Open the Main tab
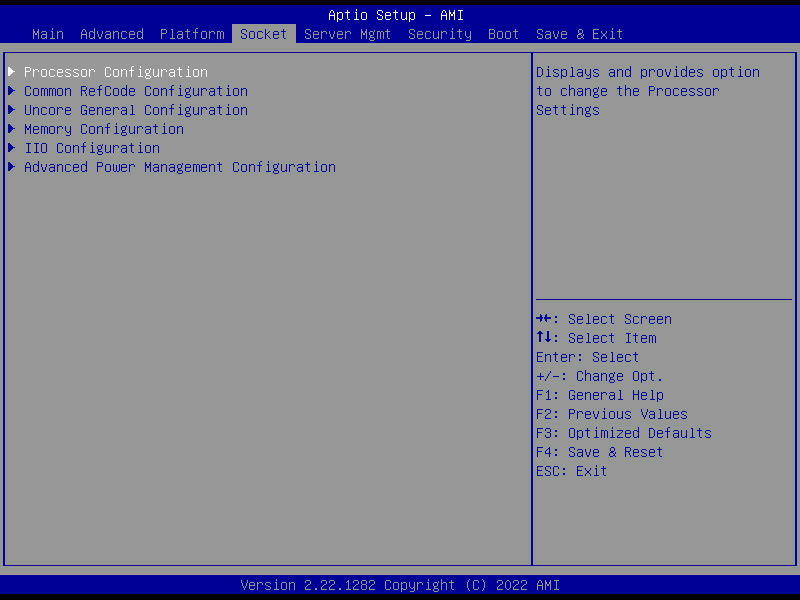The image size is (800, 600). pos(48,34)
